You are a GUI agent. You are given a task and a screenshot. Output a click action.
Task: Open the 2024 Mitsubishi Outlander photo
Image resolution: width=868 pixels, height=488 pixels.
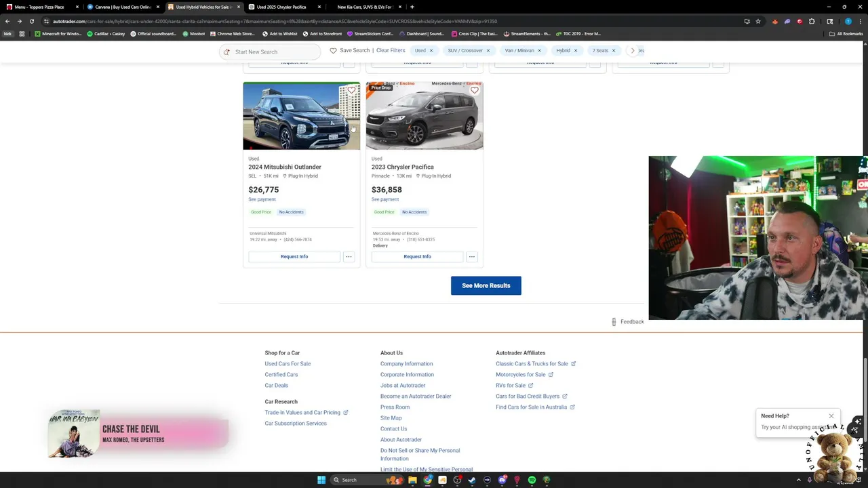pyautogui.click(x=302, y=116)
